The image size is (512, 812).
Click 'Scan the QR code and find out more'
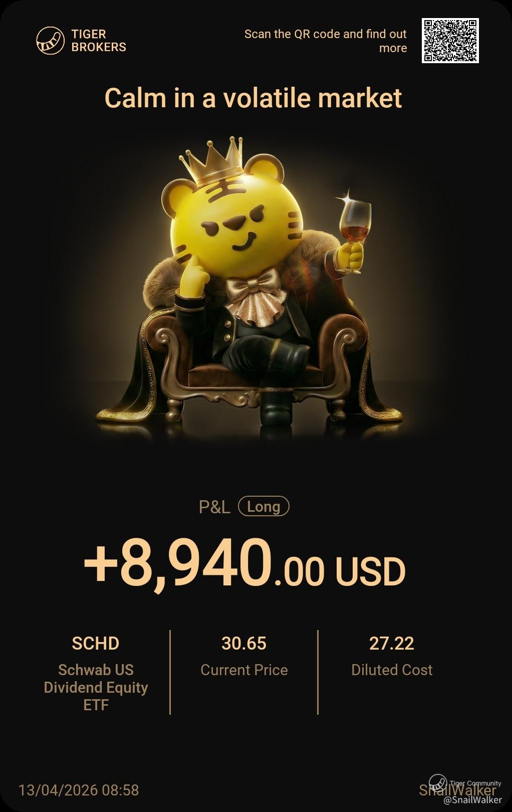(x=325, y=41)
